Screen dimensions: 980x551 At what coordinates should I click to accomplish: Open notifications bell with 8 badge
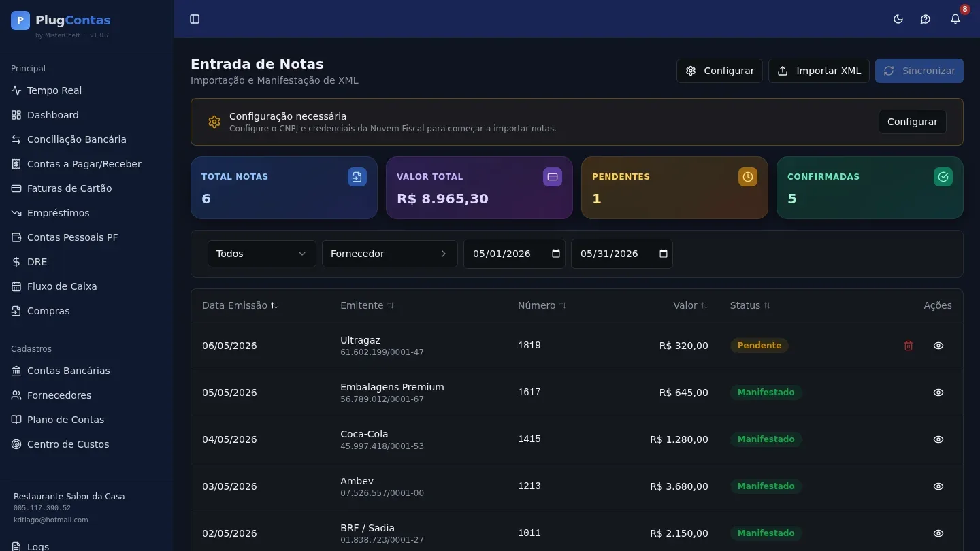tap(955, 19)
